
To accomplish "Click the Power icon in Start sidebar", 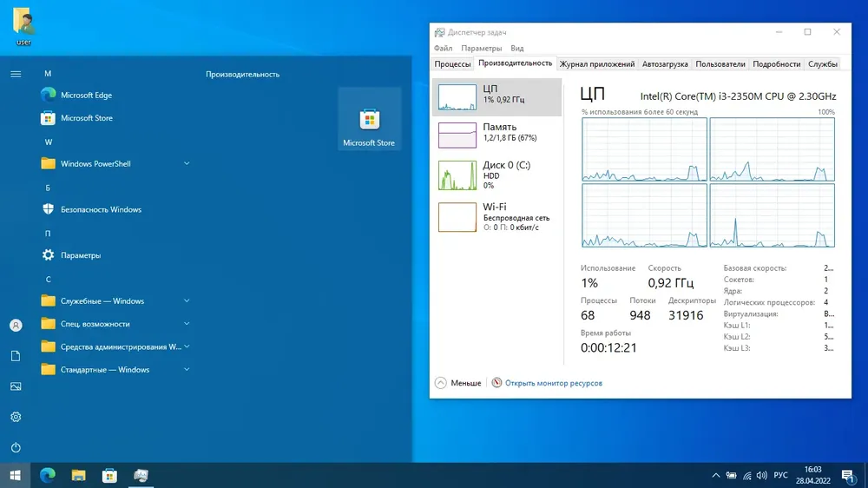I will pyautogui.click(x=16, y=447).
